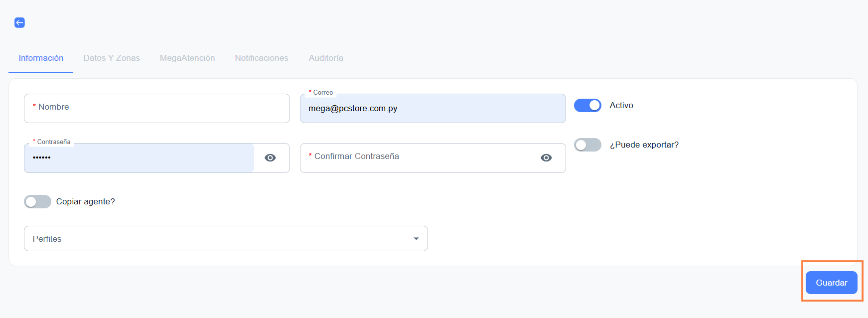Open the MegaAtención tab

click(187, 58)
